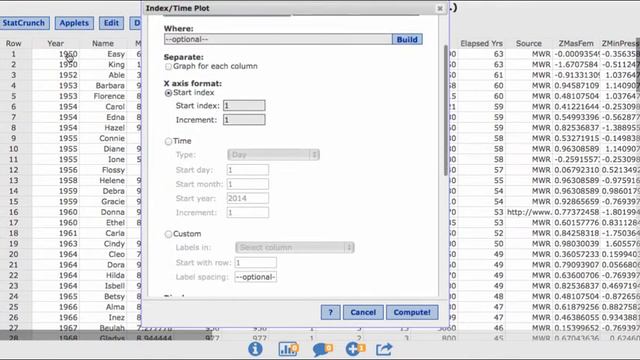The width and height of the screenshot is (640, 360).
Task: Open the StatCrunch menu
Action: 24,23
